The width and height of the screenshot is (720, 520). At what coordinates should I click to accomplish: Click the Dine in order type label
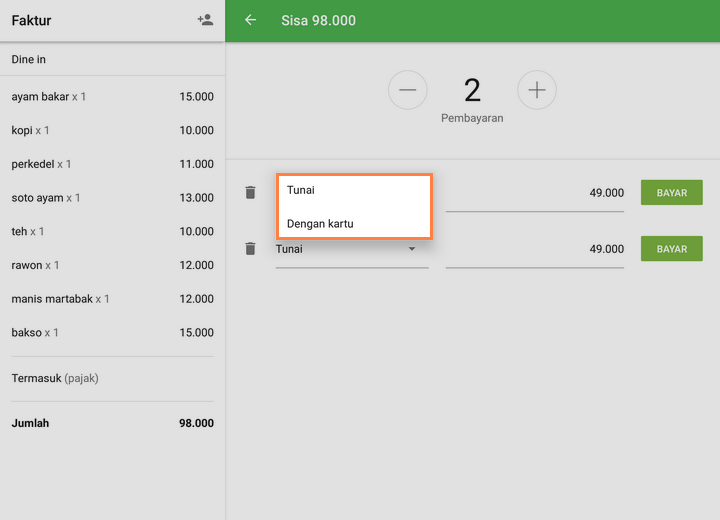point(29,60)
